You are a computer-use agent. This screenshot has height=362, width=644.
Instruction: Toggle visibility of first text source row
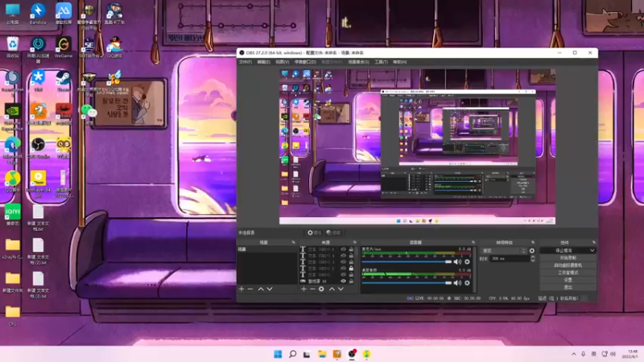(x=344, y=249)
